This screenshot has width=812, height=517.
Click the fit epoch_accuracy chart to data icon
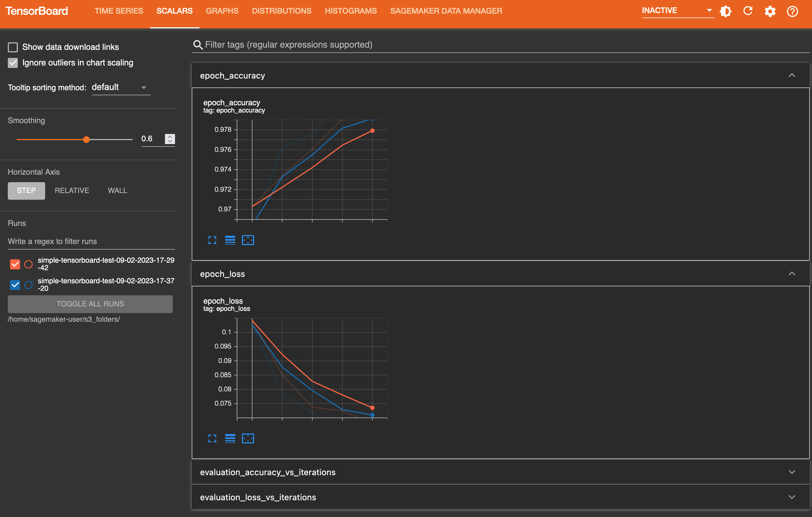coord(247,240)
